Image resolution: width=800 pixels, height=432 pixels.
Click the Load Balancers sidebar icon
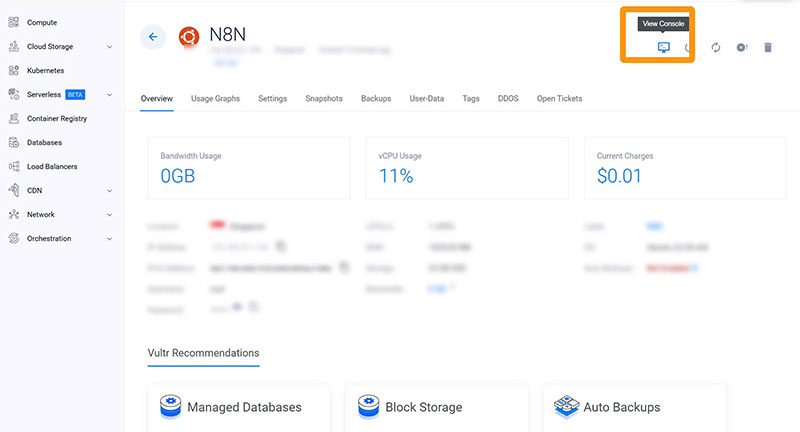(x=14, y=167)
